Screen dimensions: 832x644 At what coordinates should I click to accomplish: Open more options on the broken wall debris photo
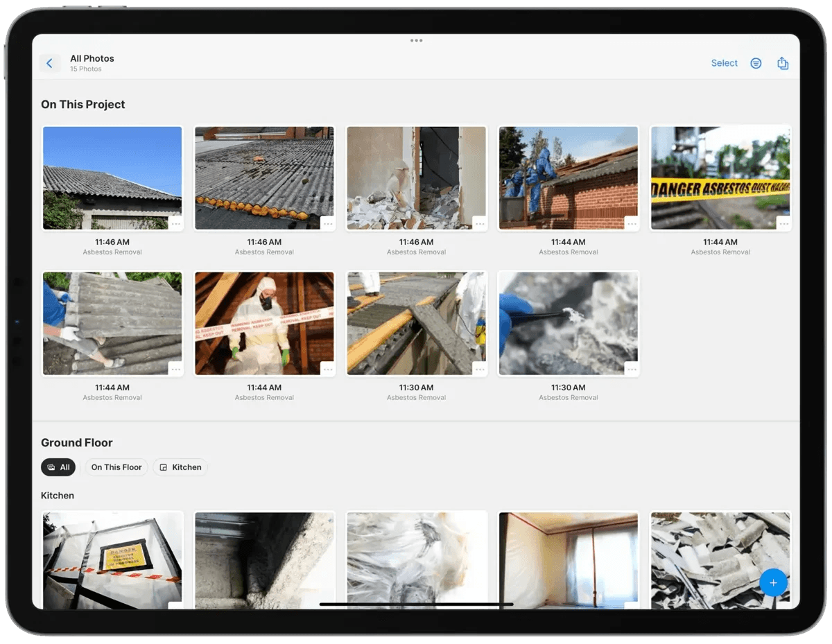coord(480,223)
